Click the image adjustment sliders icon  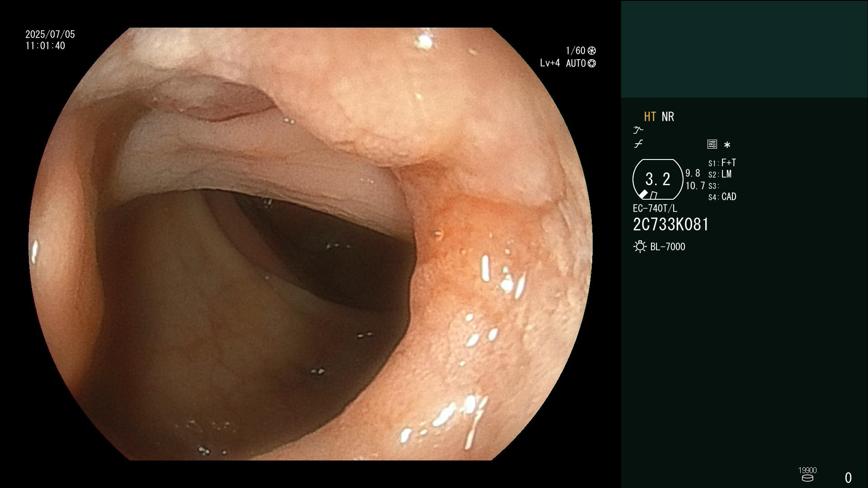[712, 144]
